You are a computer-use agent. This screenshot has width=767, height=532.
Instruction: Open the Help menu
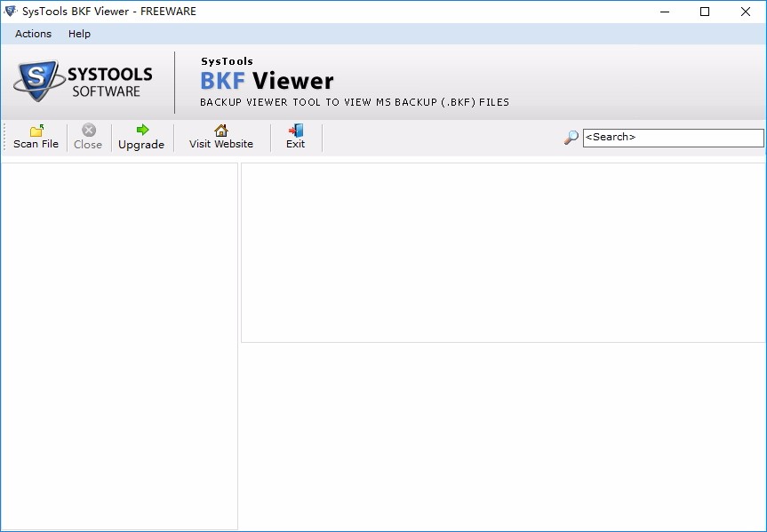(79, 34)
